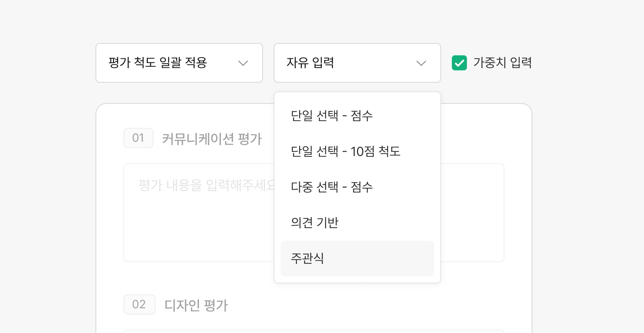Click the 01 number badge
This screenshot has width=644, height=333.
[x=138, y=138]
